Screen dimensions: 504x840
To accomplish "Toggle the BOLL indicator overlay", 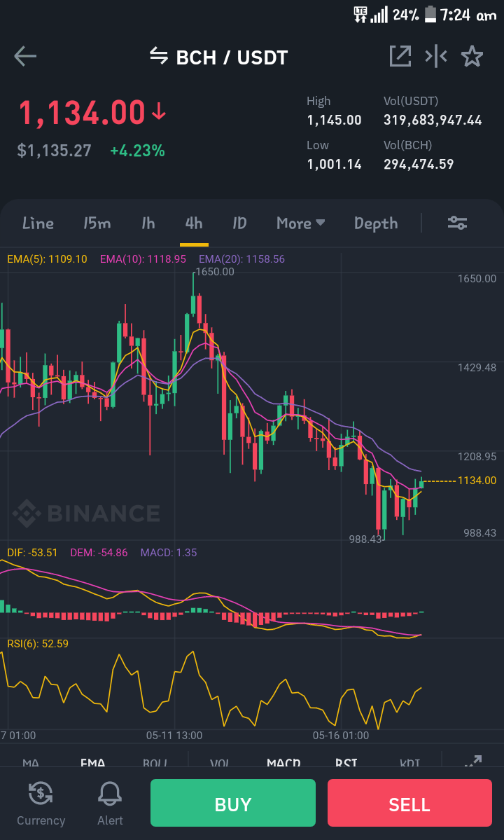I will tap(155, 762).
